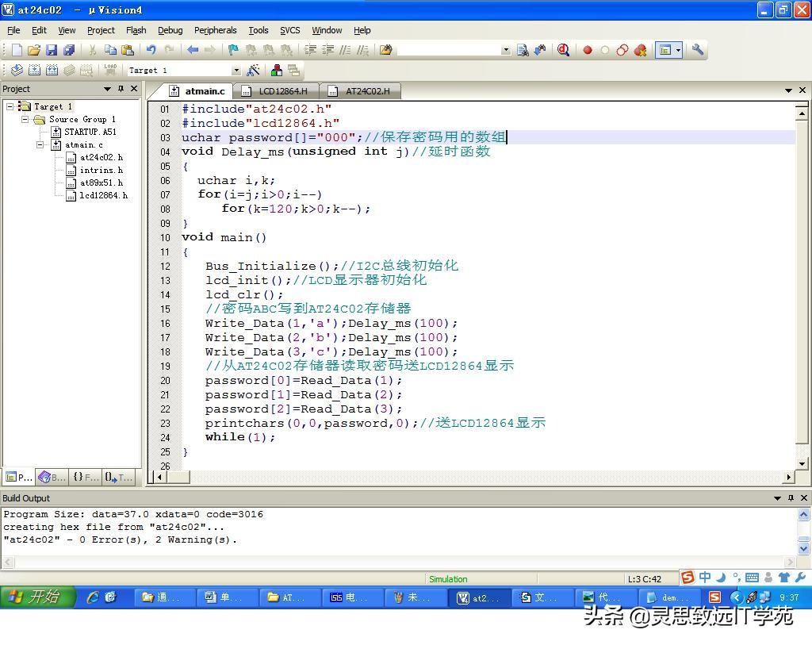This screenshot has width=812, height=645.
Task: Open the Peripherals menu
Action: pos(215,30)
